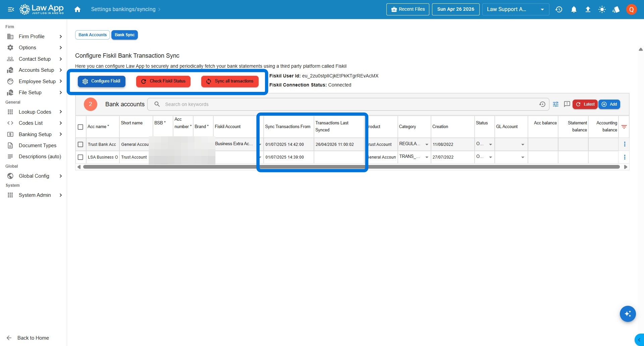Click the Check Fiskil Status button

pyautogui.click(x=163, y=81)
